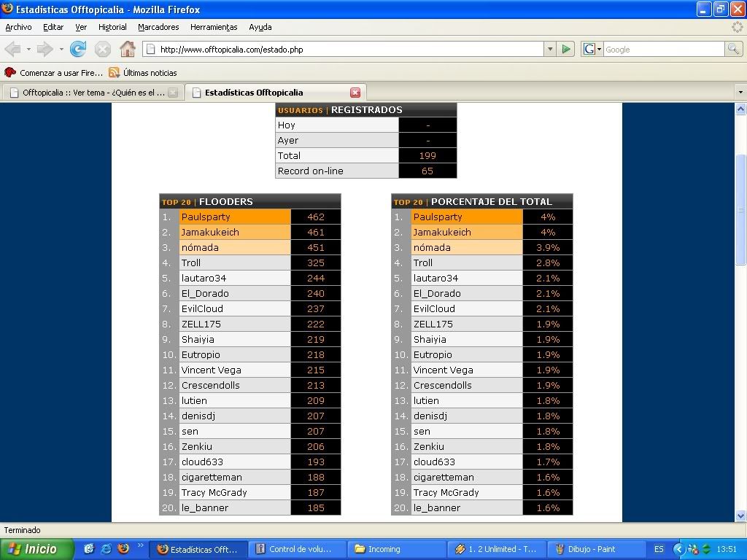Viewport: 747px width, 560px height.
Task: Click the Google search input field
Action: [662, 50]
